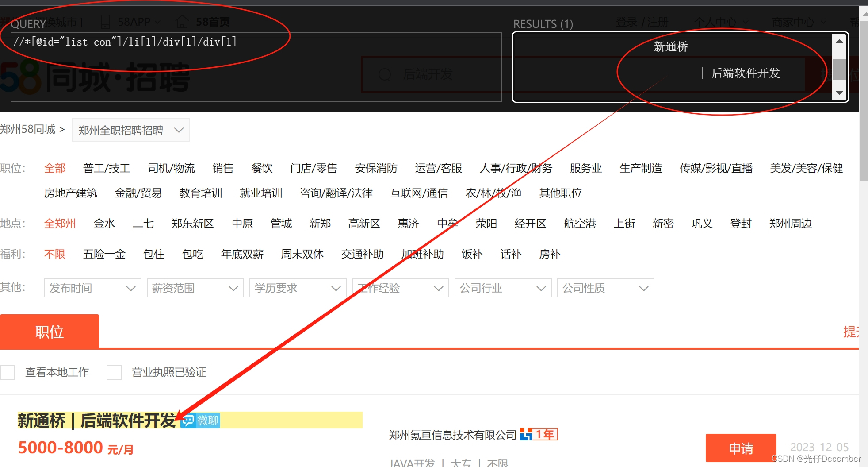The image size is (868, 467).
Task: Filter jobs by 运营/客服
Action: 439,168
